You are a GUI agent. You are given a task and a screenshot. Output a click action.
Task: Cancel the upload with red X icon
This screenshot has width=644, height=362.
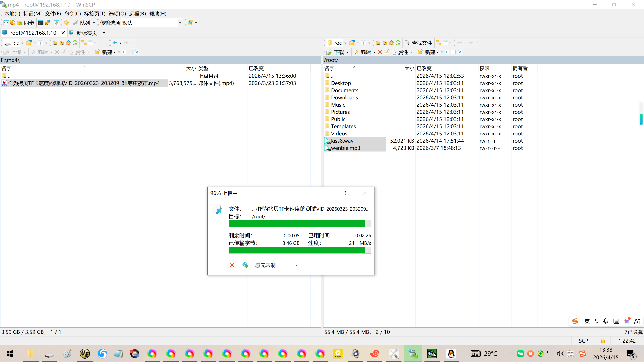[232, 265]
